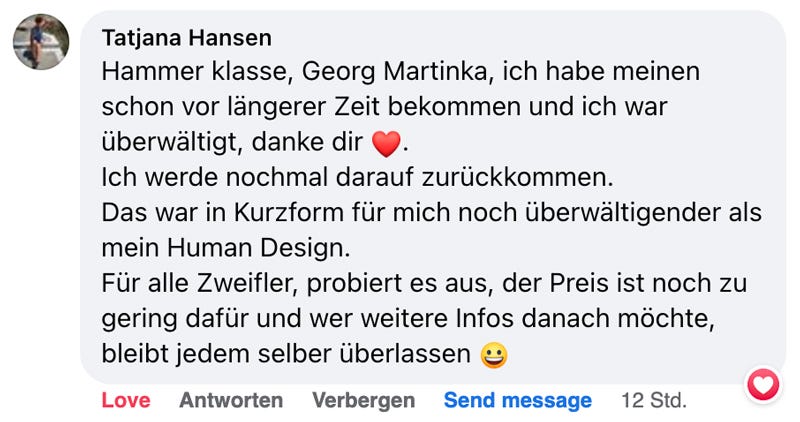Click Tatjana Hansen's profile picture
Screen dimensions: 800x422
tap(41, 42)
